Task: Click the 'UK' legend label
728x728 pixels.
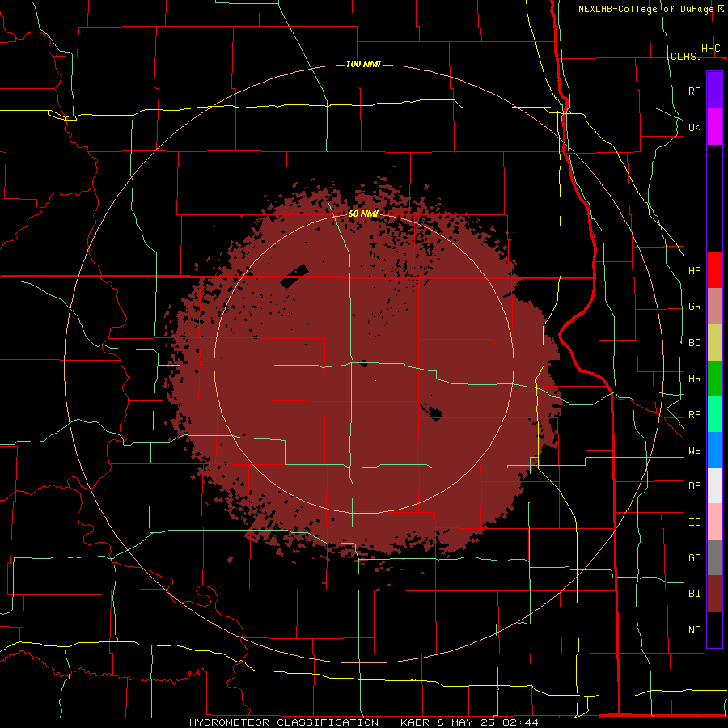Action: click(695, 127)
